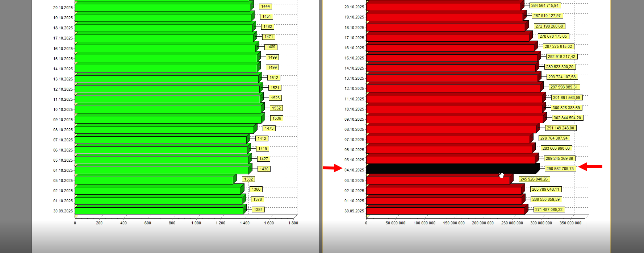Click the value label 301 691 563,59
The width and height of the screenshot is (644, 253).
pyautogui.click(x=566, y=98)
